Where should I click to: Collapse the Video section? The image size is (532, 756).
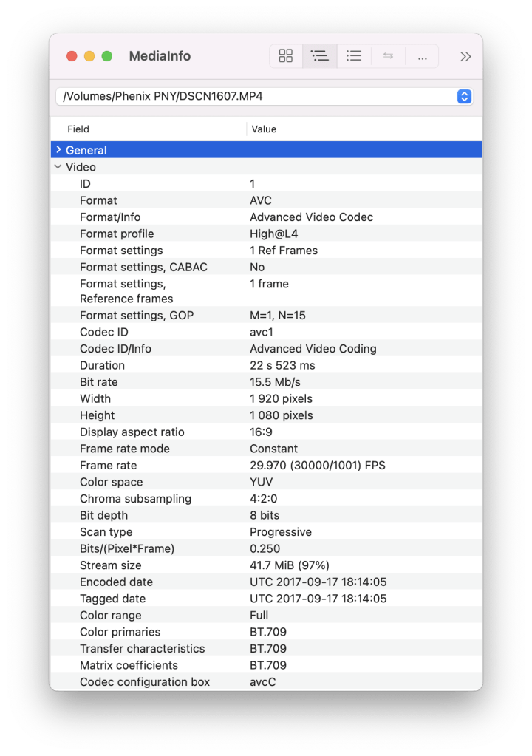[x=58, y=167]
